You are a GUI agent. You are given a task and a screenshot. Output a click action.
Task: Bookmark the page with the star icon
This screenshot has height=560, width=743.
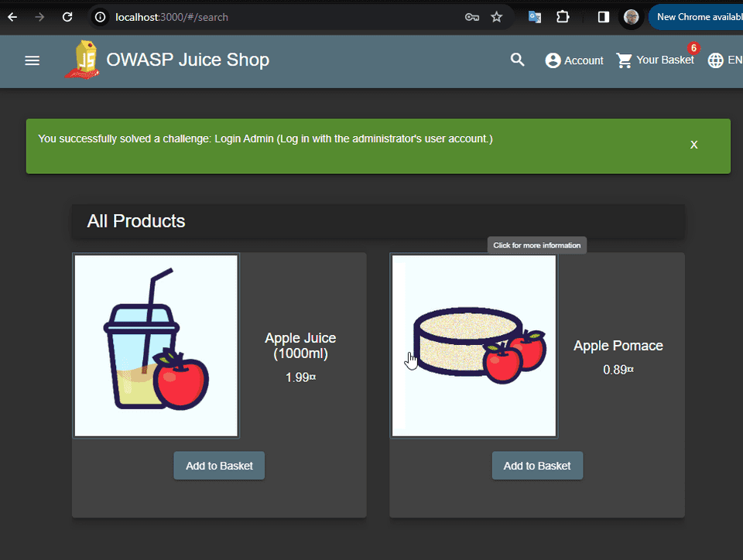point(496,16)
